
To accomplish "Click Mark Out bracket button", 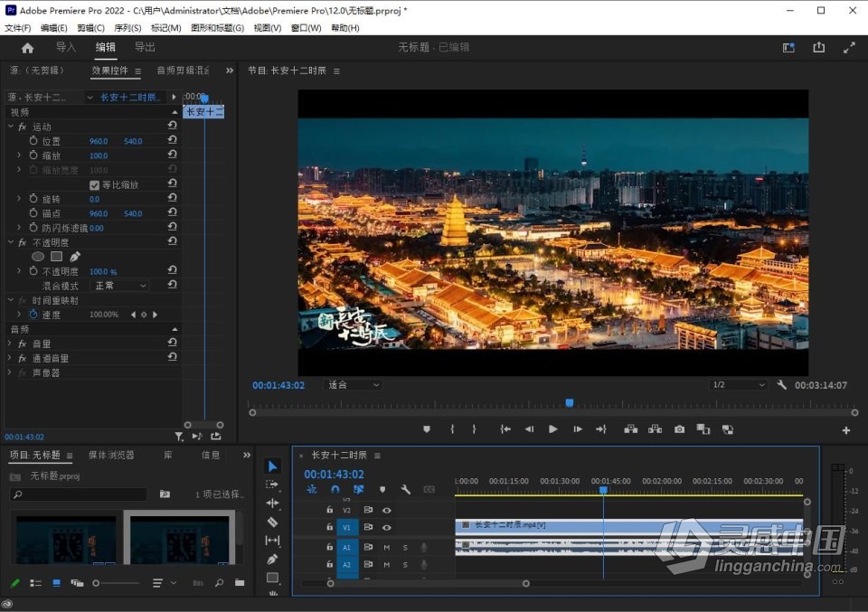I will tap(474, 429).
